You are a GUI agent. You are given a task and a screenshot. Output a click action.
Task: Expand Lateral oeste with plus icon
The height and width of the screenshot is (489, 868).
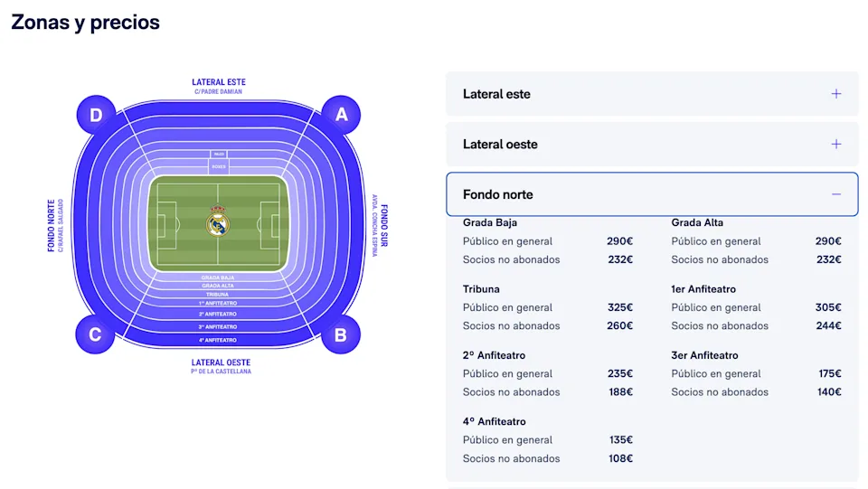click(x=836, y=145)
